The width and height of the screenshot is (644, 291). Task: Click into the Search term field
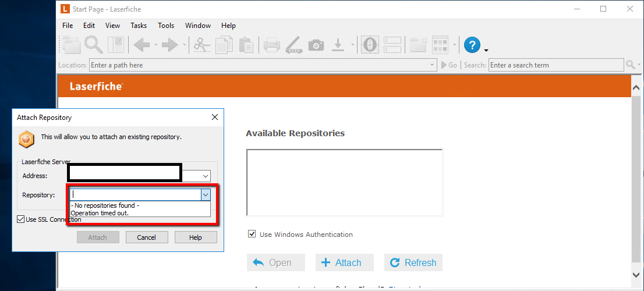pyautogui.click(x=556, y=65)
